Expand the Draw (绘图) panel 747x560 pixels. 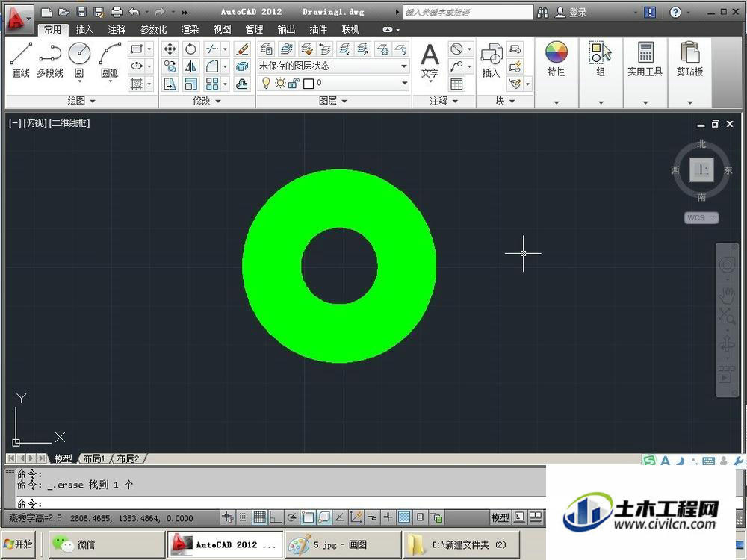[81, 101]
